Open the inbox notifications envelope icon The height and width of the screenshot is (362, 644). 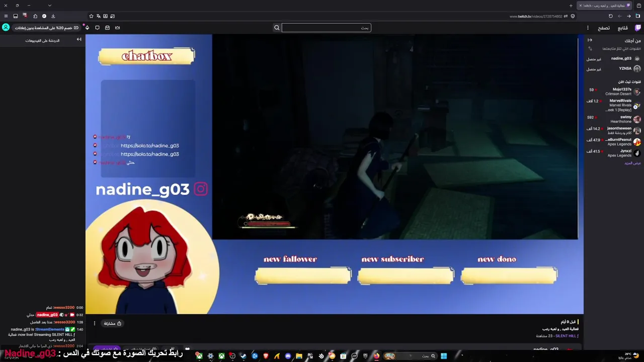107,28
